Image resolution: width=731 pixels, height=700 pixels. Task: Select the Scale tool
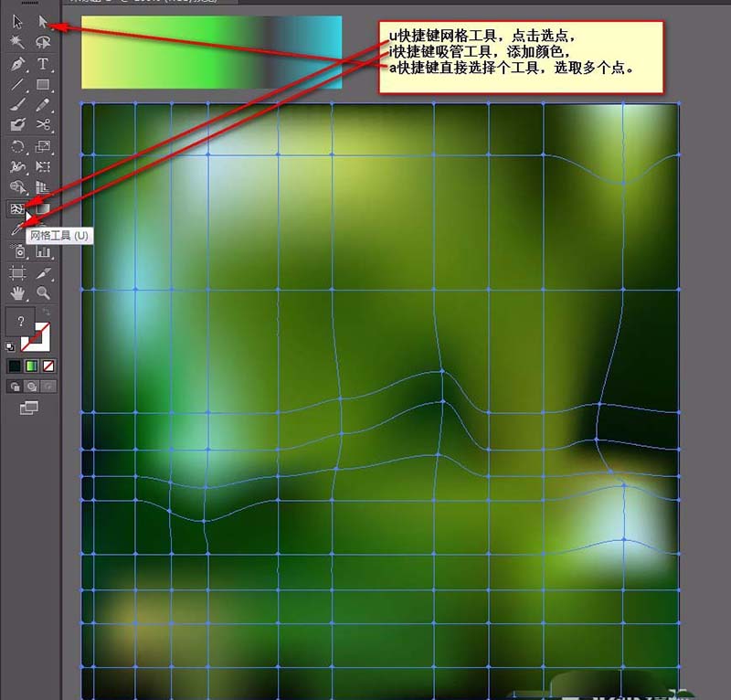(43, 146)
